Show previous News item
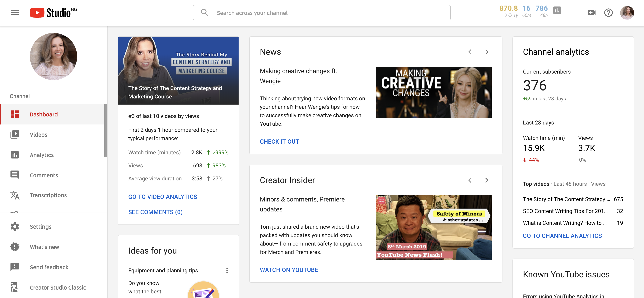This screenshot has height=298, width=644. point(470,52)
